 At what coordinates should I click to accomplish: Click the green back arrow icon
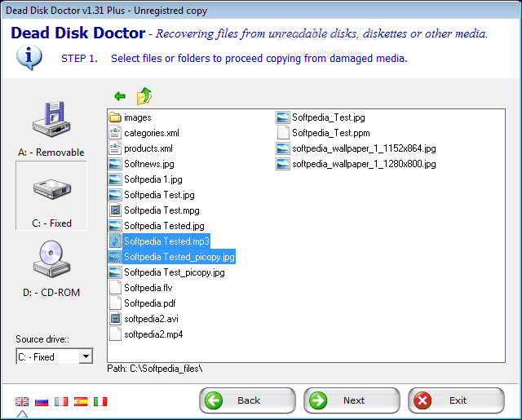120,96
